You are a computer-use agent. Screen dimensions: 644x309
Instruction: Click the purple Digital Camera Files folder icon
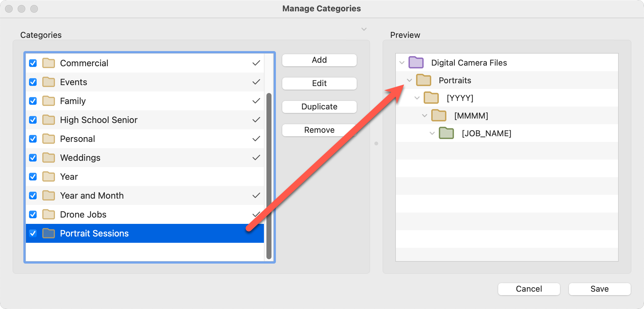click(x=416, y=62)
